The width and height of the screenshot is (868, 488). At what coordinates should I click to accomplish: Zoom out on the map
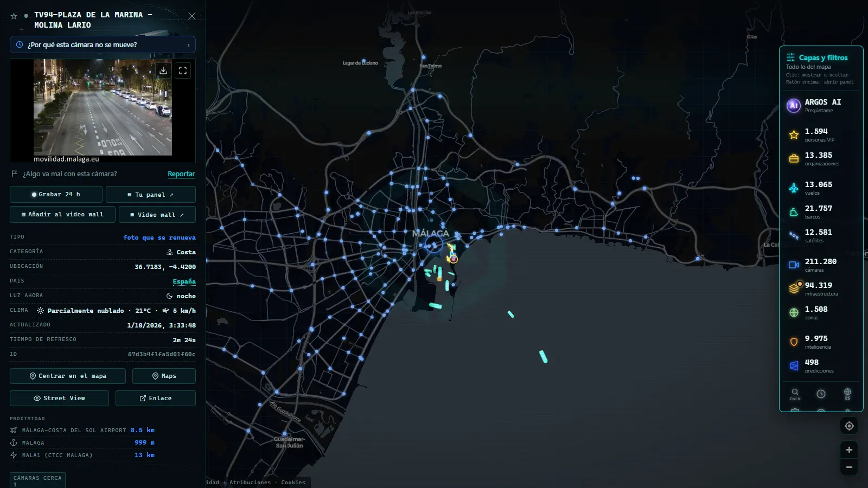pos(849,467)
